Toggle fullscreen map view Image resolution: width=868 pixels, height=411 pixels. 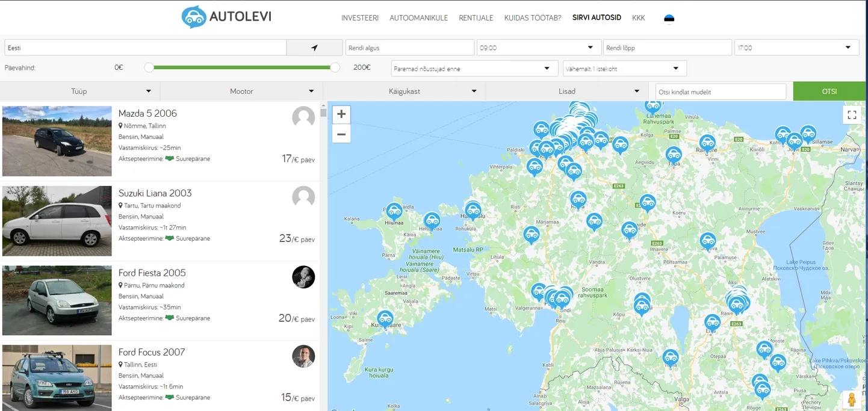(x=852, y=115)
